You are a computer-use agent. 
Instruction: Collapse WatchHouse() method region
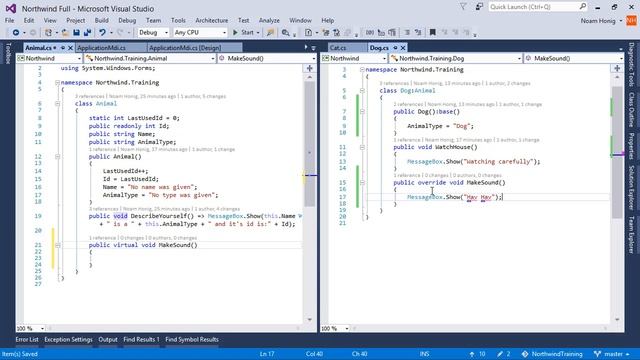pyautogui.click(x=362, y=147)
